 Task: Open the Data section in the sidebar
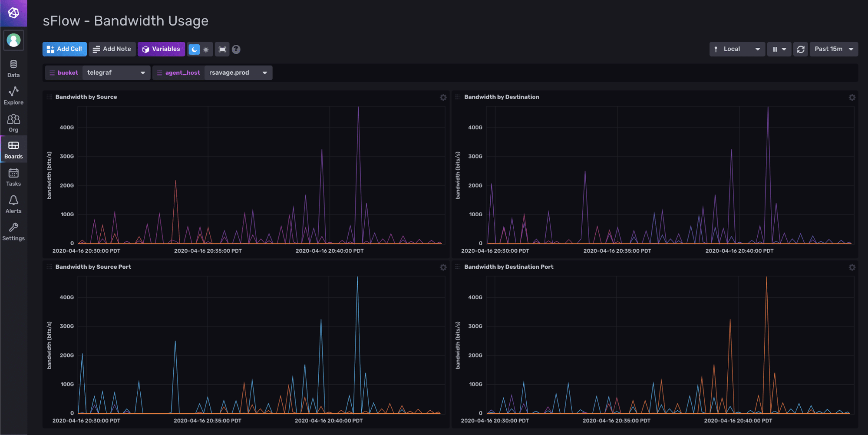point(13,68)
